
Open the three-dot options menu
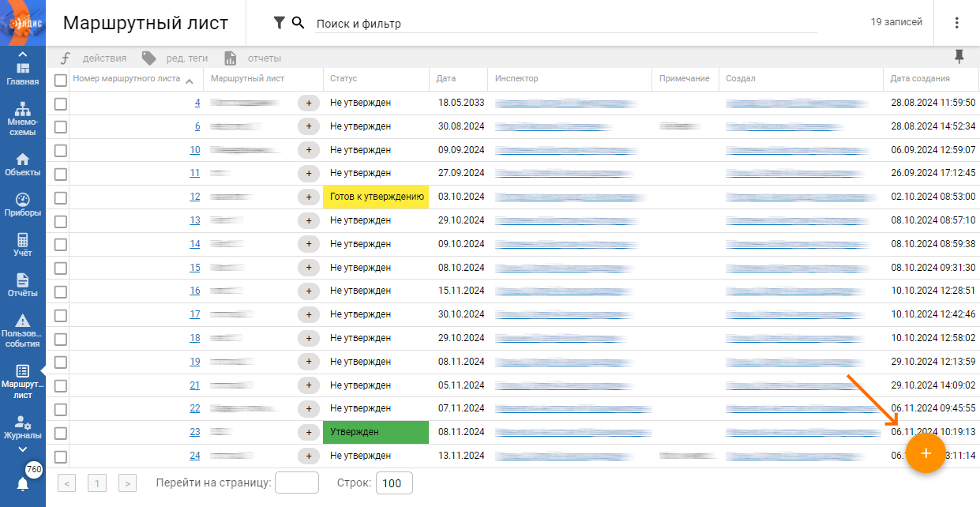pos(957,23)
